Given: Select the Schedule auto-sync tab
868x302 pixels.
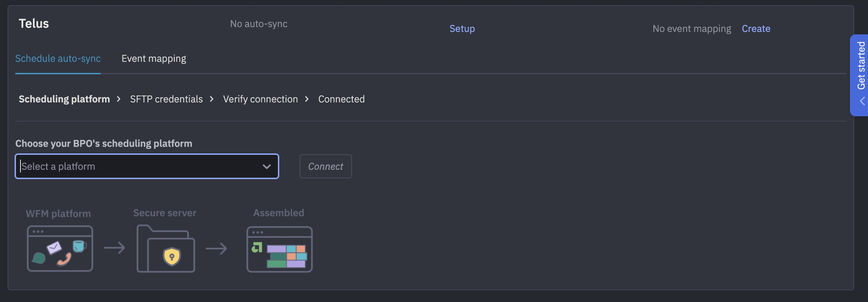Looking at the screenshot, I should point(58,58).
